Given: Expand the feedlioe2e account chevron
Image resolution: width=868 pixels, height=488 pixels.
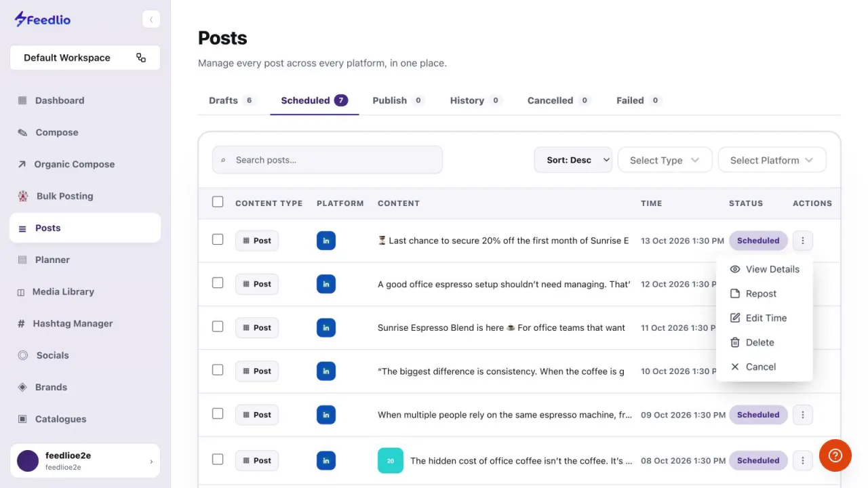Looking at the screenshot, I should tap(151, 462).
